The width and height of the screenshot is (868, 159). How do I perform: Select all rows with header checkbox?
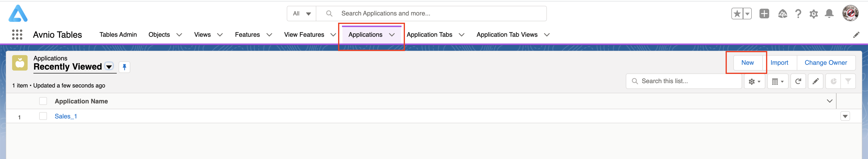[43, 101]
